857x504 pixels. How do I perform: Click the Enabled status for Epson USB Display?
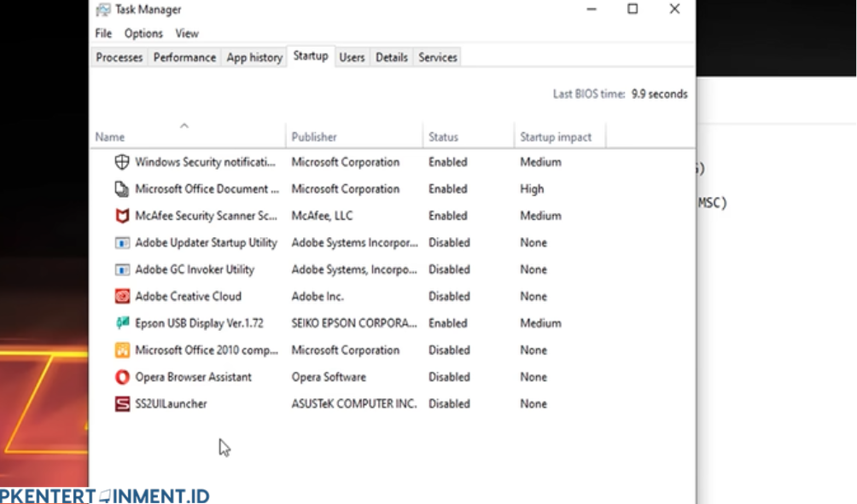(447, 322)
